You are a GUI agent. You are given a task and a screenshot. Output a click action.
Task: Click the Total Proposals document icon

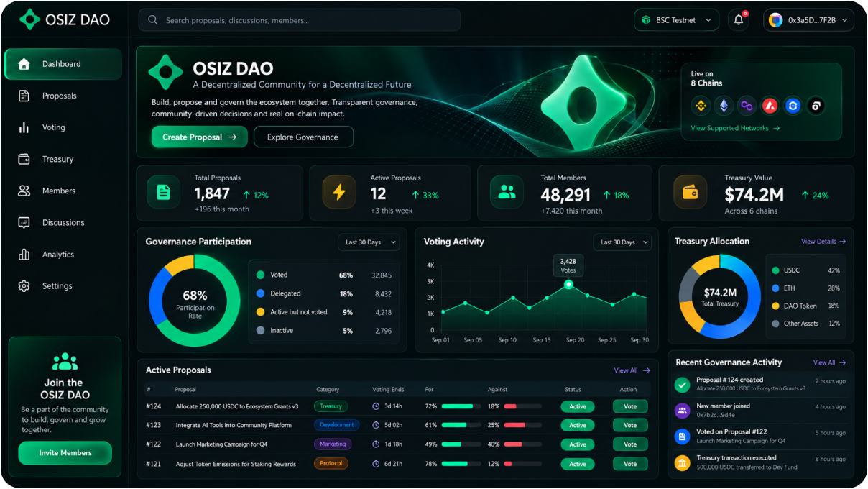point(164,193)
